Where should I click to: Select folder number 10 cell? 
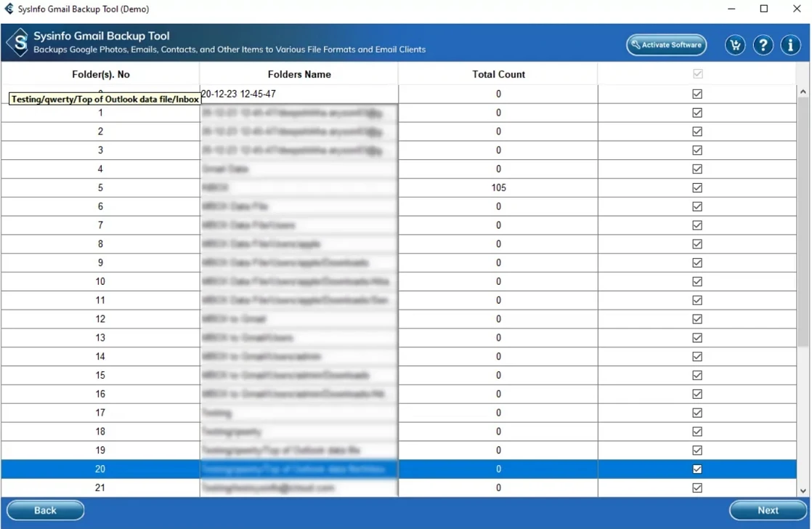pyautogui.click(x=100, y=281)
